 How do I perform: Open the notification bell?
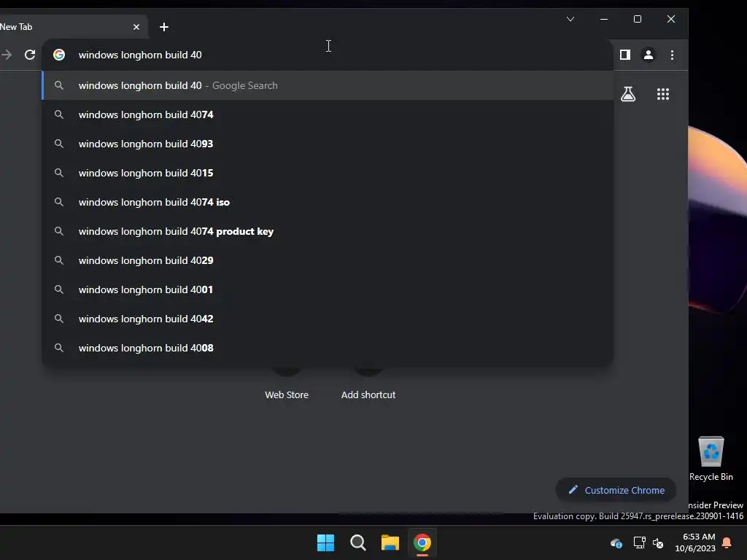pos(727,542)
